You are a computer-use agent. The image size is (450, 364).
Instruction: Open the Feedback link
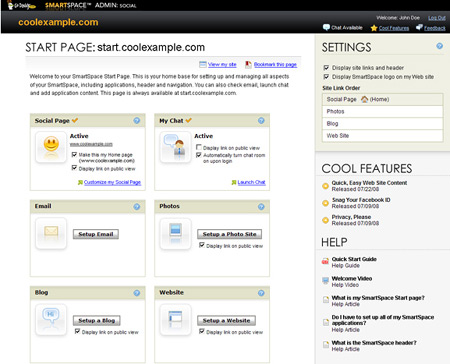[435, 28]
